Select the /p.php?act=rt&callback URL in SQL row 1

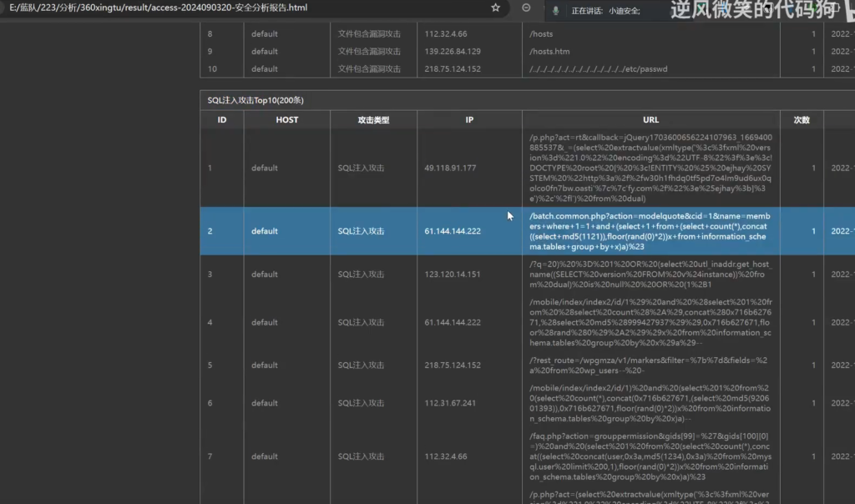click(x=650, y=168)
